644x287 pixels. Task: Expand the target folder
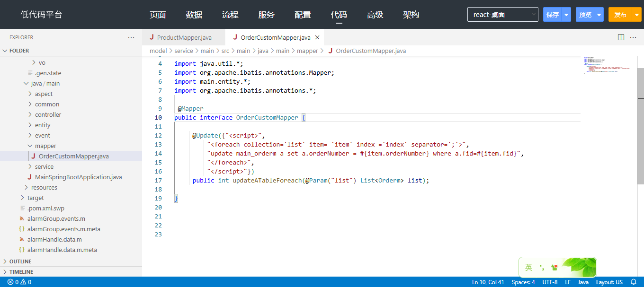[23, 198]
